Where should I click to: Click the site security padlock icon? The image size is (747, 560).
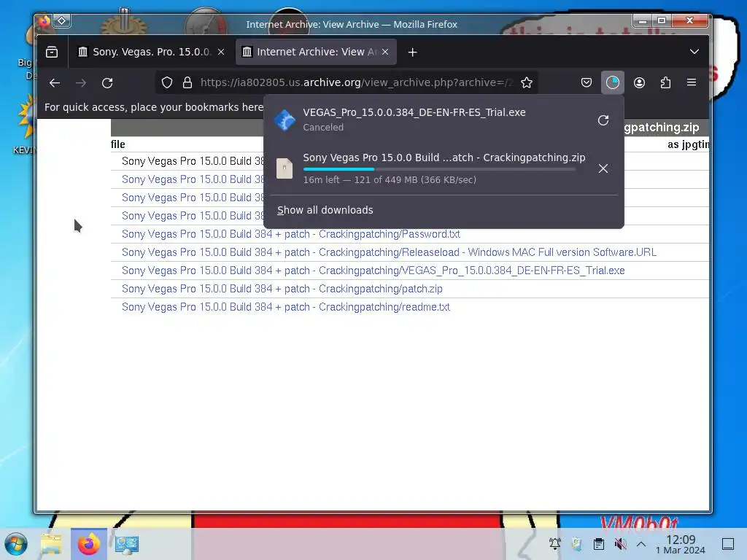[187, 83]
